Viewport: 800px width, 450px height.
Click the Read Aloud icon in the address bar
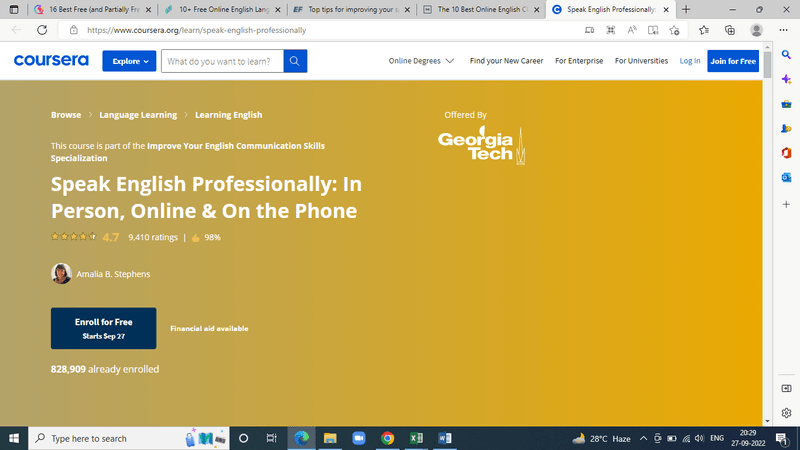tap(632, 30)
